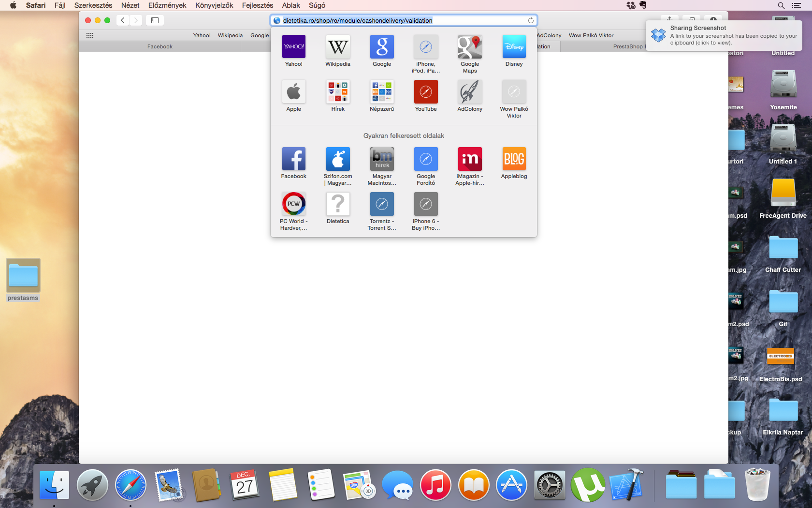Viewport: 812px width, 508px height.
Task: Open the Facebook frequently visited site
Action: (x=294, y=159)
